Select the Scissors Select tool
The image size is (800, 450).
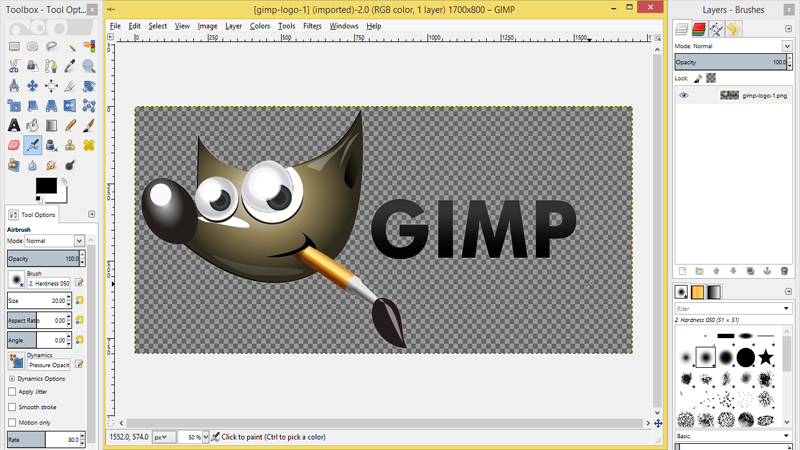[x=14, y=66]
